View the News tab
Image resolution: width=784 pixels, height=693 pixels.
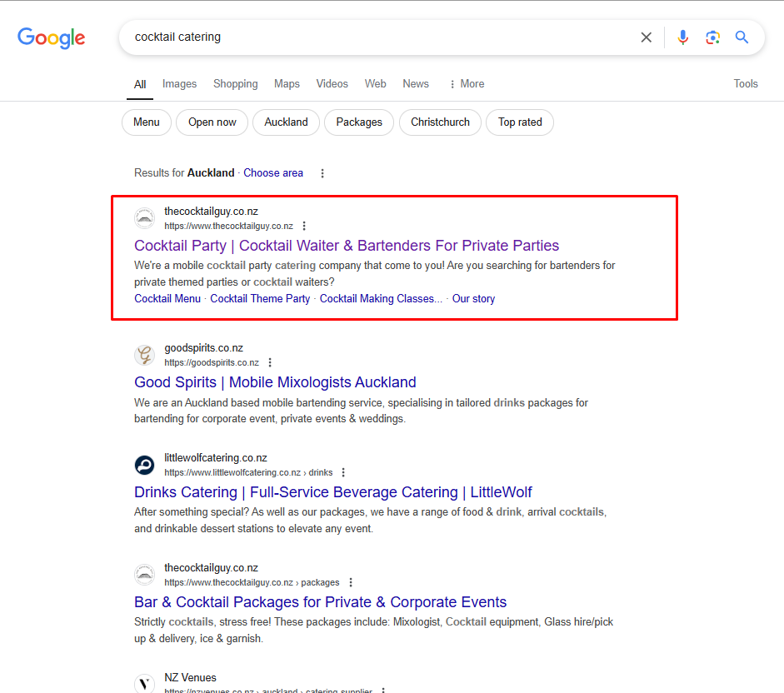(416, 83)
